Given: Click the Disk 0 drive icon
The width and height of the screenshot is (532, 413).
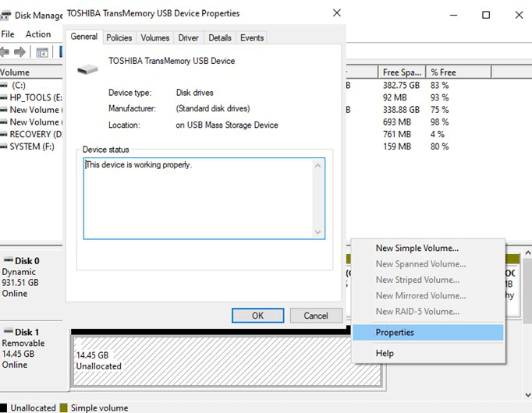Looking at the screenshot, I should pyautogui.click(x=8, y=260).
